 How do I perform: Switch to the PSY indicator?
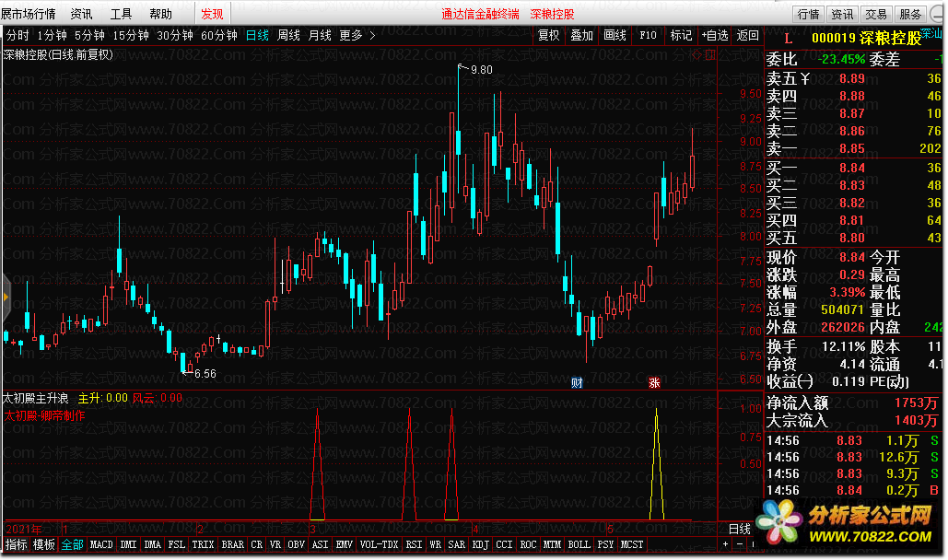[x=606, y=544]
